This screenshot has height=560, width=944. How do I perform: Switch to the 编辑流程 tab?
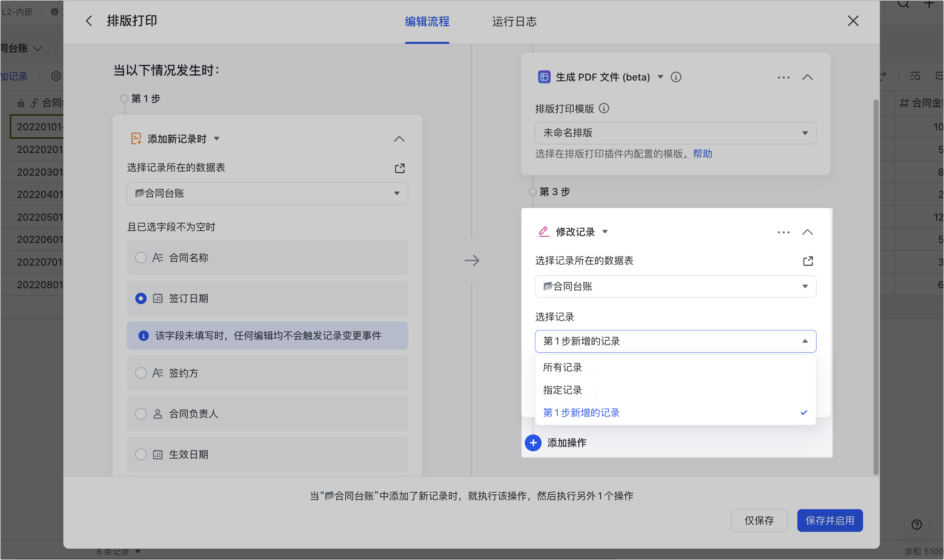(x=427, y=22)
